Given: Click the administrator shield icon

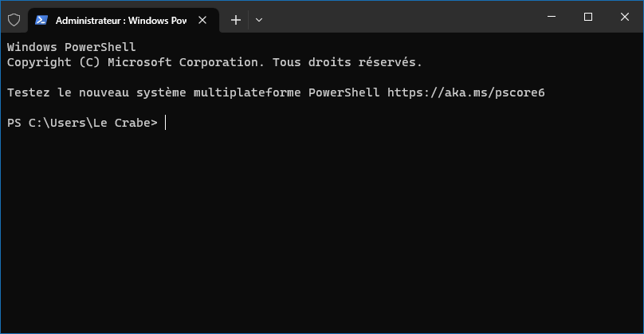Looking at the screenshot, I should [14, 20].
